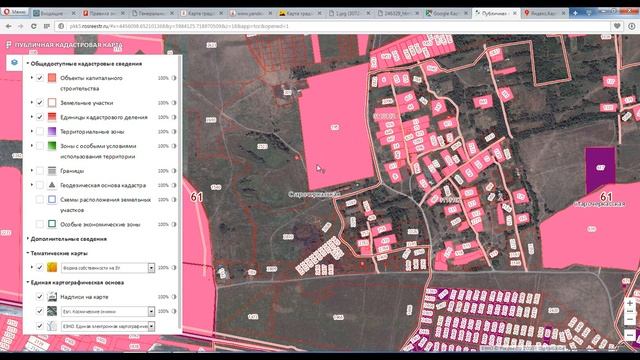
Task: Click the Esri satellite imagery thumbnail icon
Action: (52, 311)
